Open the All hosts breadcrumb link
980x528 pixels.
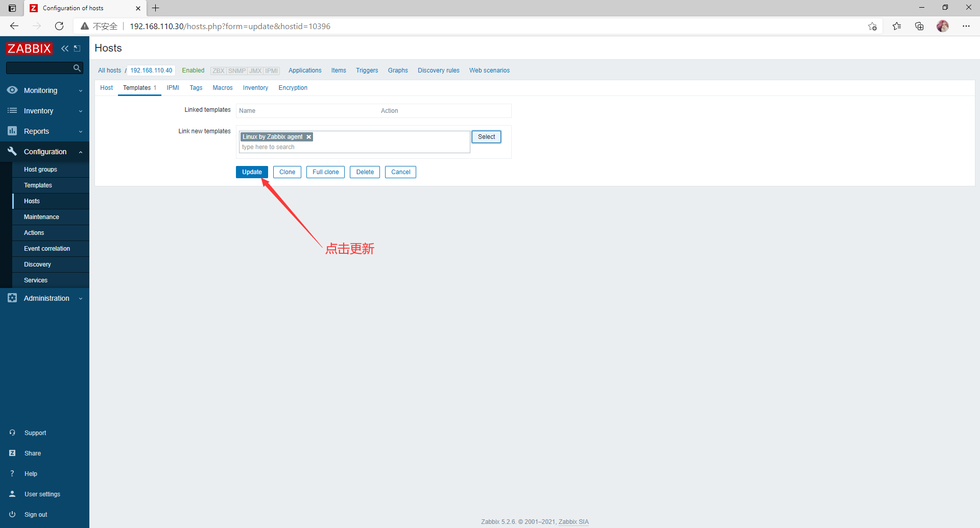[110, 70]
